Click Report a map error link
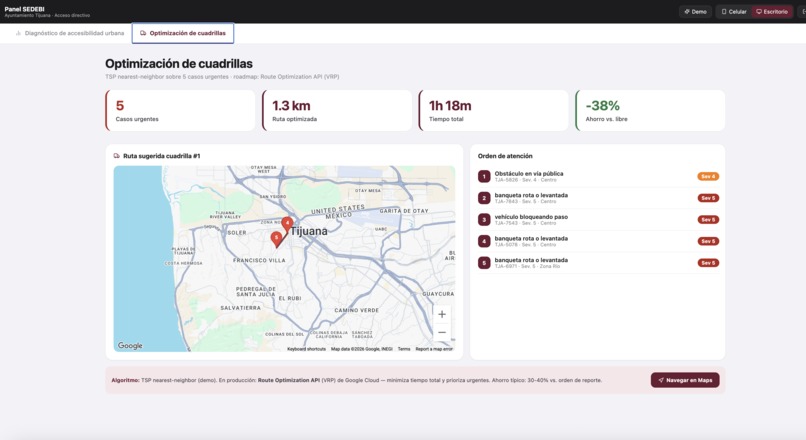Image resolution: width=806 pixels, height=440 pixels. (x=434, y=349)
